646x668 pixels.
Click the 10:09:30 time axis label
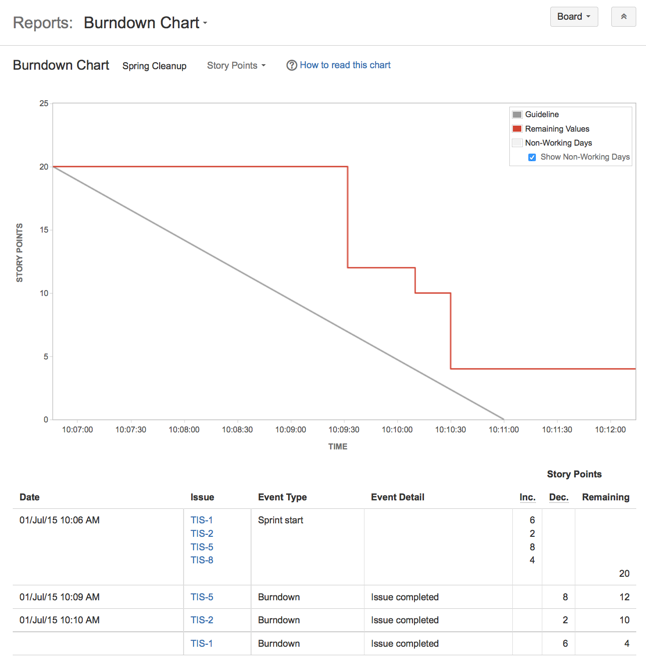coord(343,430)
